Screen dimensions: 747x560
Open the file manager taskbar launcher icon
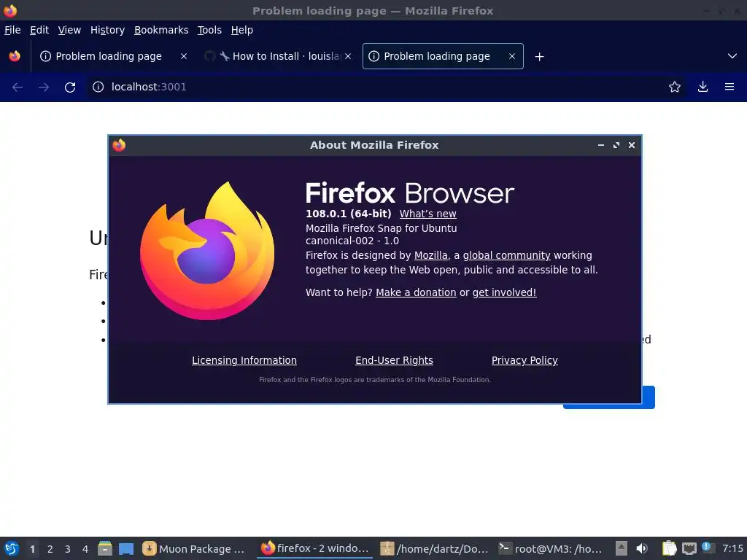pos(105,548)
